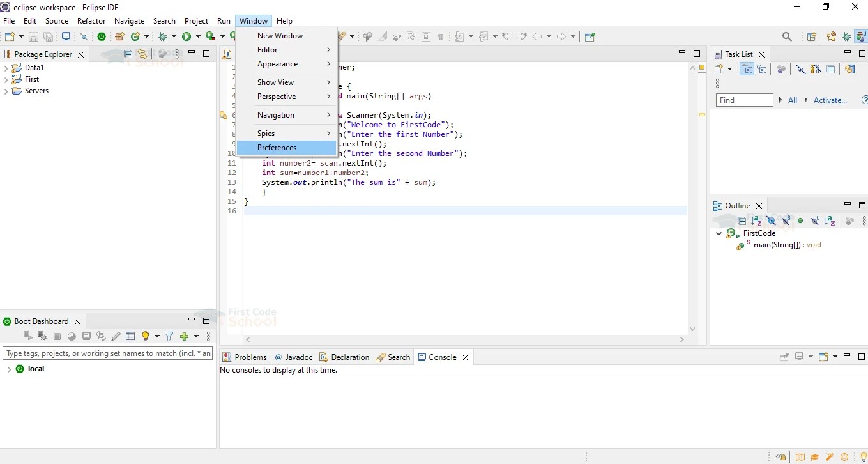868x464 pixels.
Task: Click the Activate link in Task List
Action: [830, 100]
